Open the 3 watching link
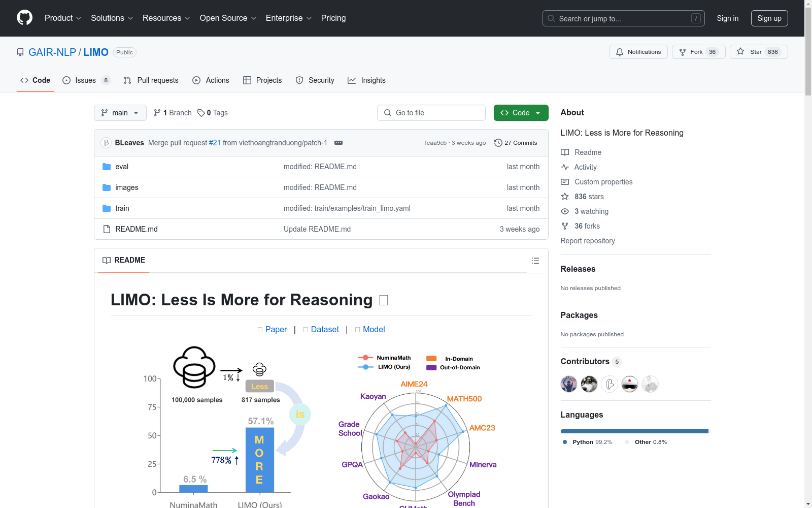 point(585,211)
